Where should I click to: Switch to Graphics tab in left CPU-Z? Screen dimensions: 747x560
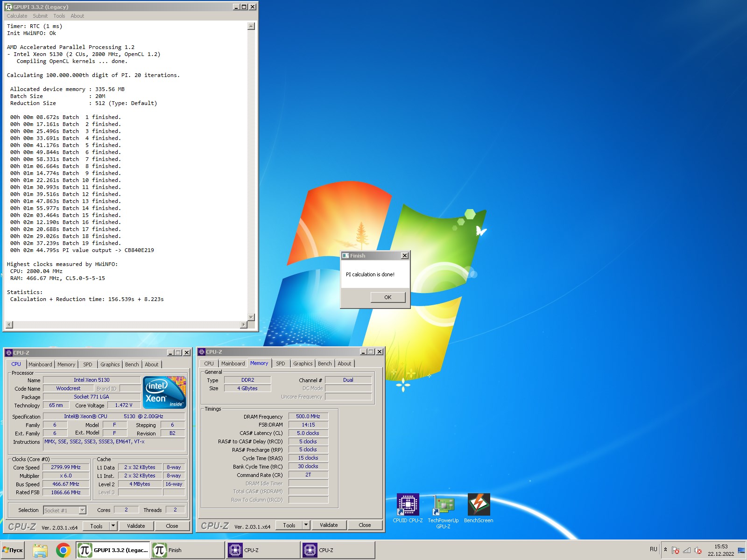110,364
